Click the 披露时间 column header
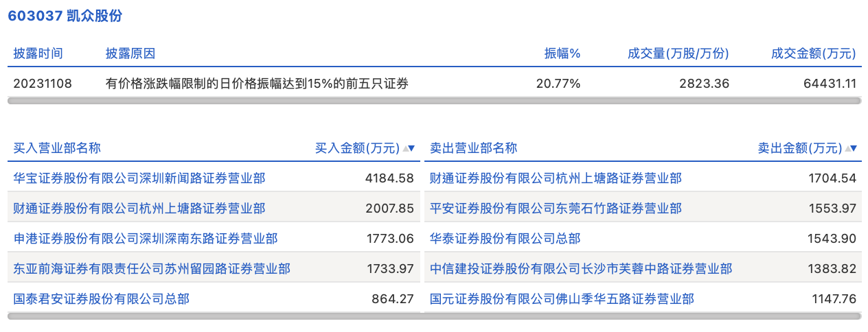The width and height of the screenshot is (868, 332). [x=38, y=54]
